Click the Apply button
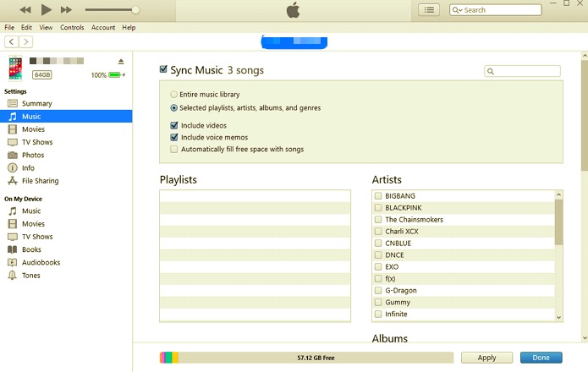This screenshot has width=588, height=372. point(486,358)
